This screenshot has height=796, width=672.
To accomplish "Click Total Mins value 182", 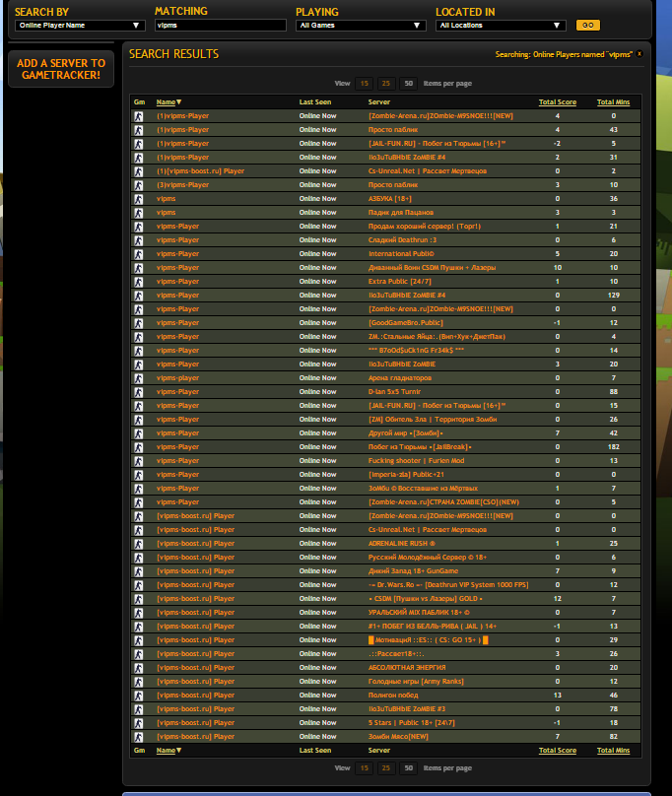I will pos(614,447).
